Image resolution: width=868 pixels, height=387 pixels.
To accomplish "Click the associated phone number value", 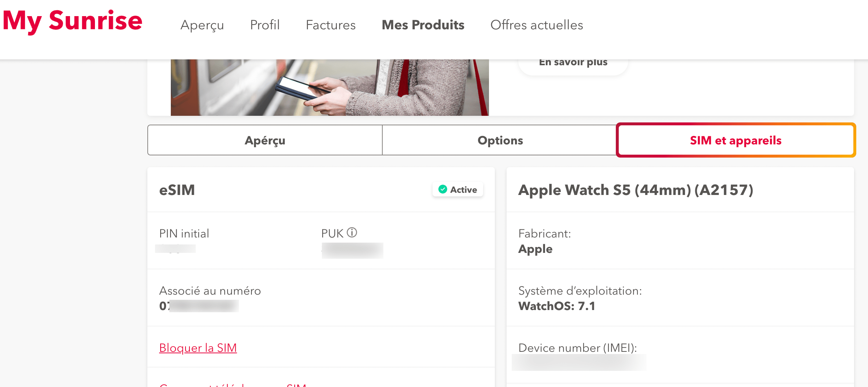I will click(199, 306).
